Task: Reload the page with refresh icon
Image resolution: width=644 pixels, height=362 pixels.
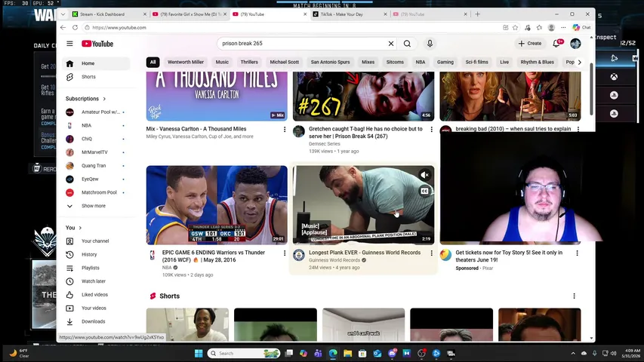Action: [75, 27]
